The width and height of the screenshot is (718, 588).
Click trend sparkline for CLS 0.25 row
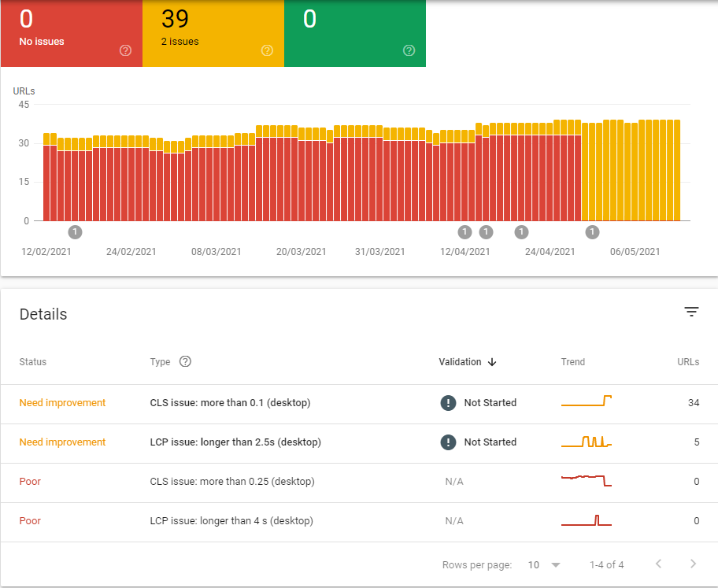pos(586,480)
